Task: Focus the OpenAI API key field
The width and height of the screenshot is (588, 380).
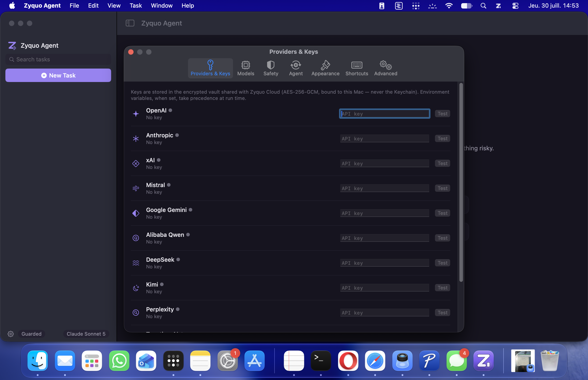Action: point(385,114)
